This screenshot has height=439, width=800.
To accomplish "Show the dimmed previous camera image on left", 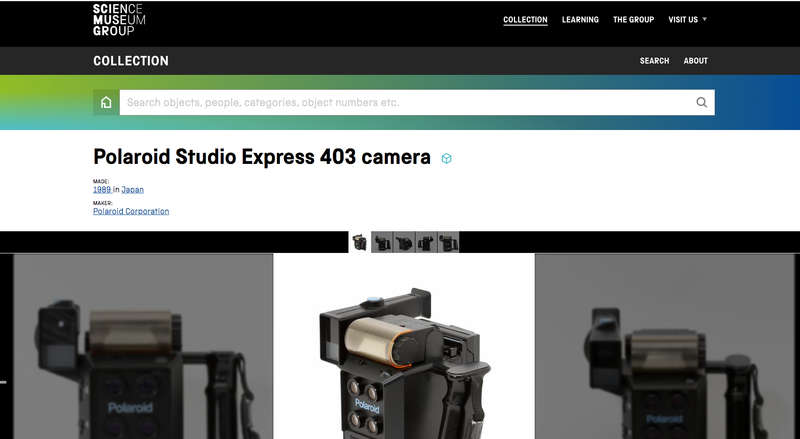I will coord(143,347).
